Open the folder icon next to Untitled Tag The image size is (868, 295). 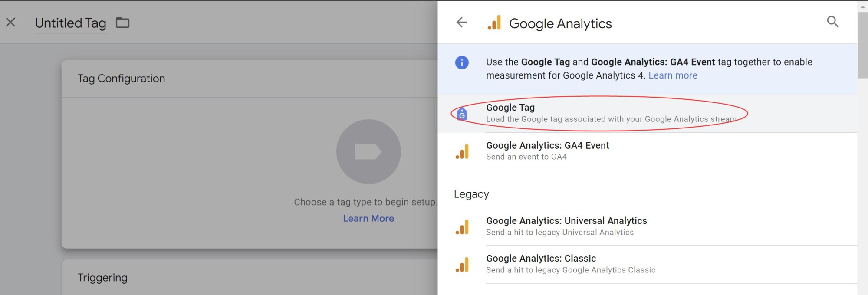coord(123,23)
